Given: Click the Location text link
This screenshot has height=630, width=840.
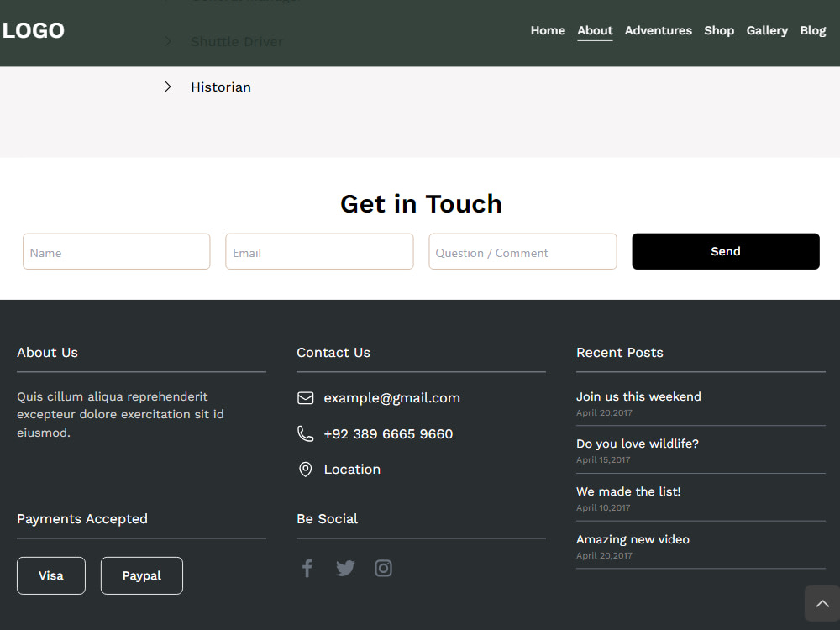Looking at the screenshot, I should pyautogui.click(x=352, y=470).
